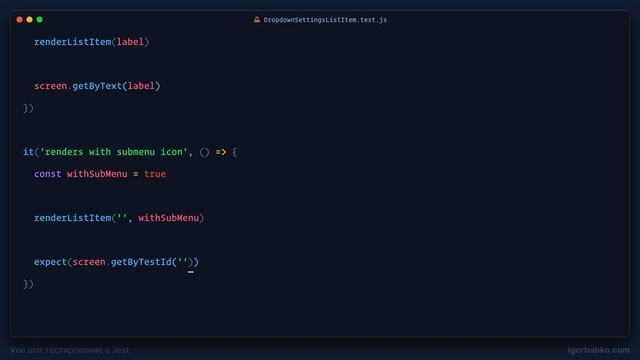Viewport: 640px width, 360px height.
Task: Click the it function keyword
Action: pyautogui.click(x=28, y=152)
